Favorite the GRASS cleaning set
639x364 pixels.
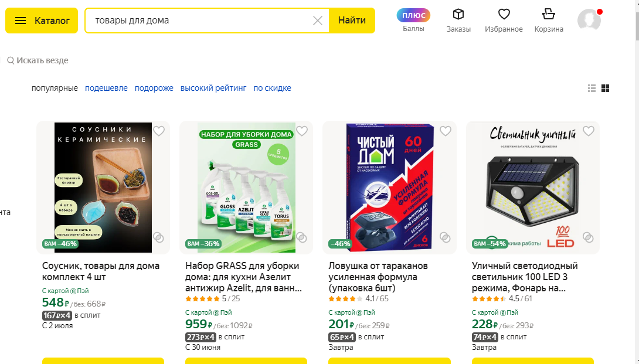pos(302,131)
